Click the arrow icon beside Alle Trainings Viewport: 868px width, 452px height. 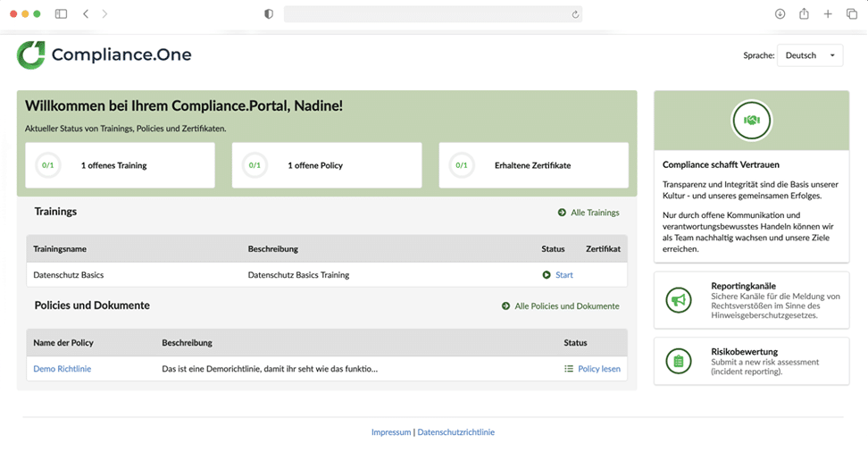[562, 213]
